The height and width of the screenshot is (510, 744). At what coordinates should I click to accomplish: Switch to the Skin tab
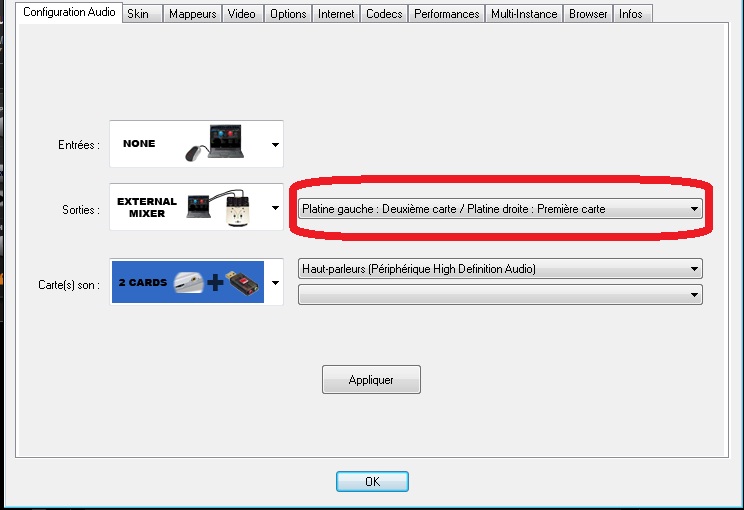tap(142, 14)
